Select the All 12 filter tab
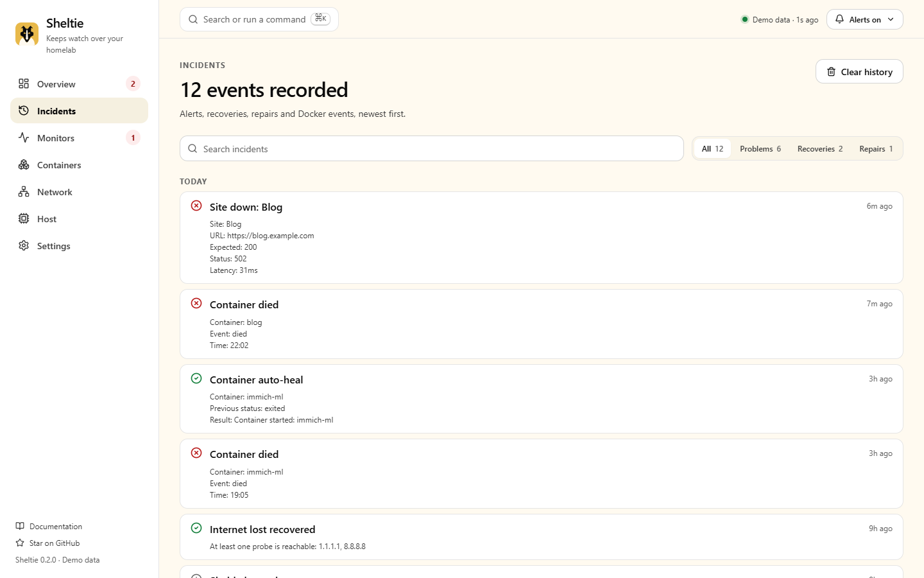Image resolution: width=924 pixels, height=578 pixels. pos(712,148)
